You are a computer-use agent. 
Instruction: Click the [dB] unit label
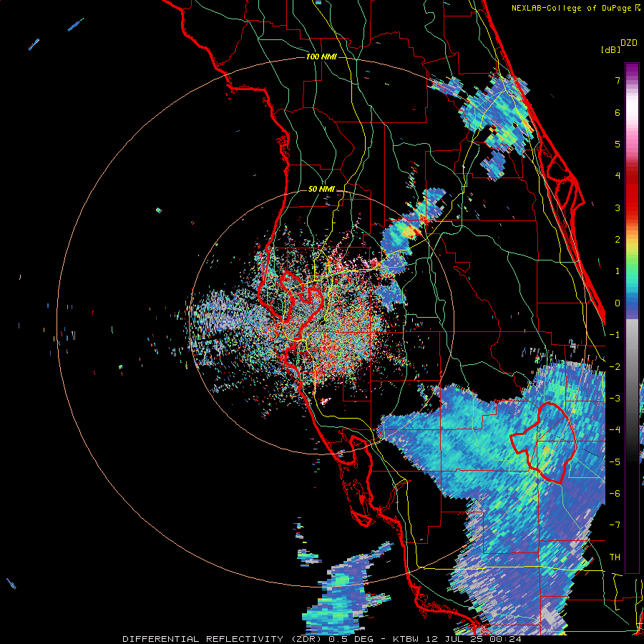pos(611,49)
